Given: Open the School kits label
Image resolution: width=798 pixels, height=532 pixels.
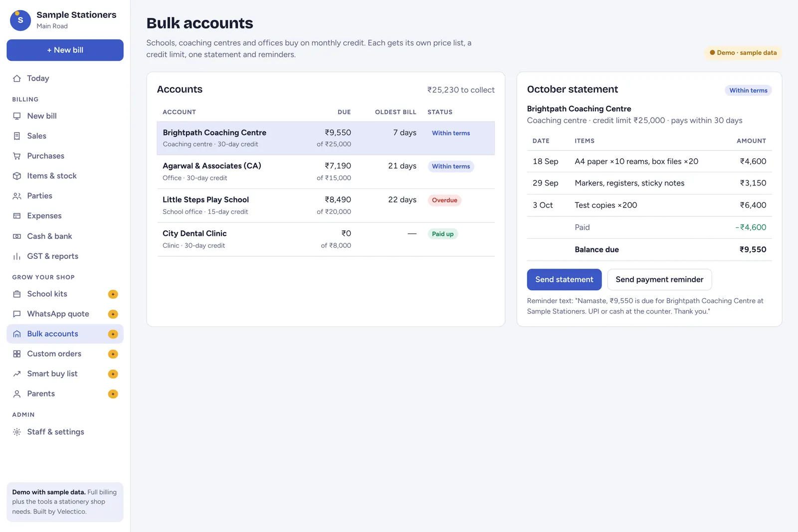Looking at the screenshot, I should [x=47, y=294].
